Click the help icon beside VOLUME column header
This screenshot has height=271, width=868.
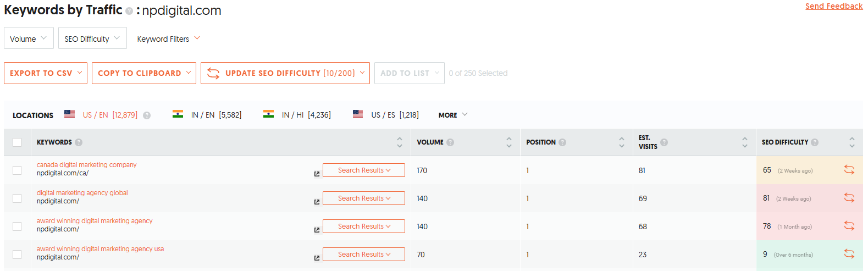pyautogui.click(x=450, y=142)
